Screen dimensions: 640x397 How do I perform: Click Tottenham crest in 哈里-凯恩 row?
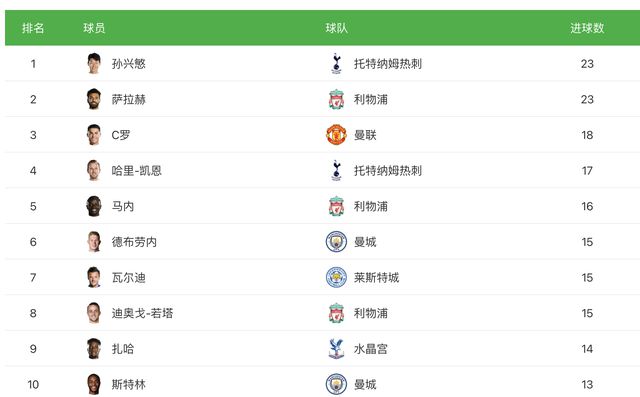tap(336, 171)
